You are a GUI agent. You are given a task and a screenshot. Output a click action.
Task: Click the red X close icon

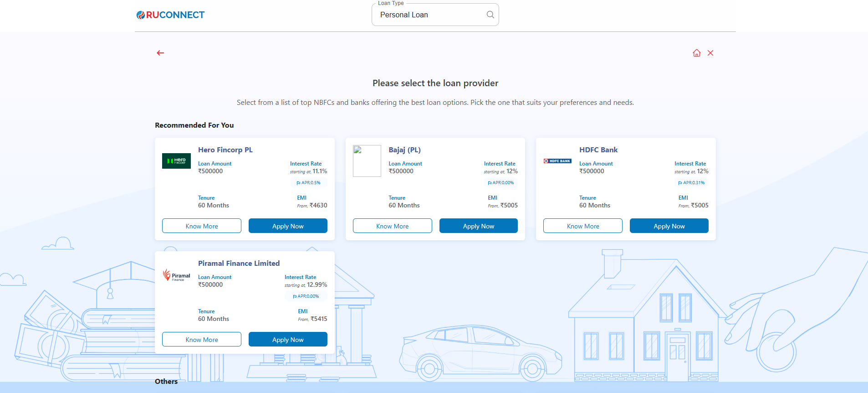(x=710, y=53)
